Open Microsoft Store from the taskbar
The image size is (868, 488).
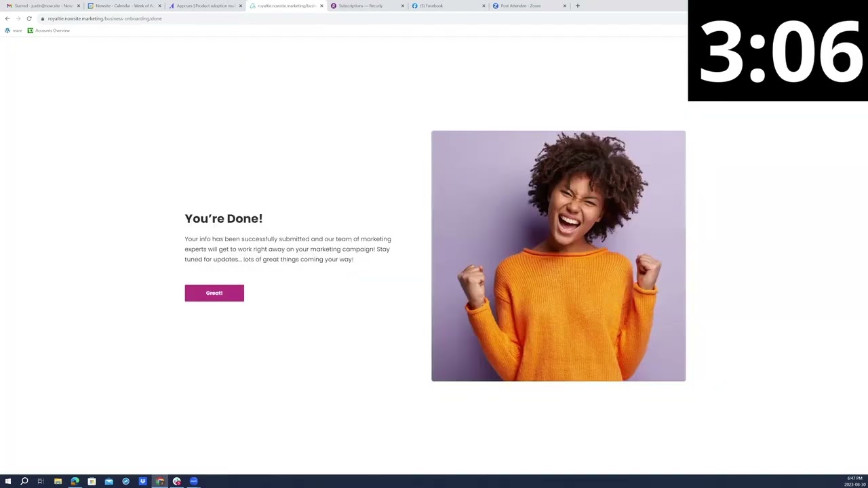pos(92,481)
